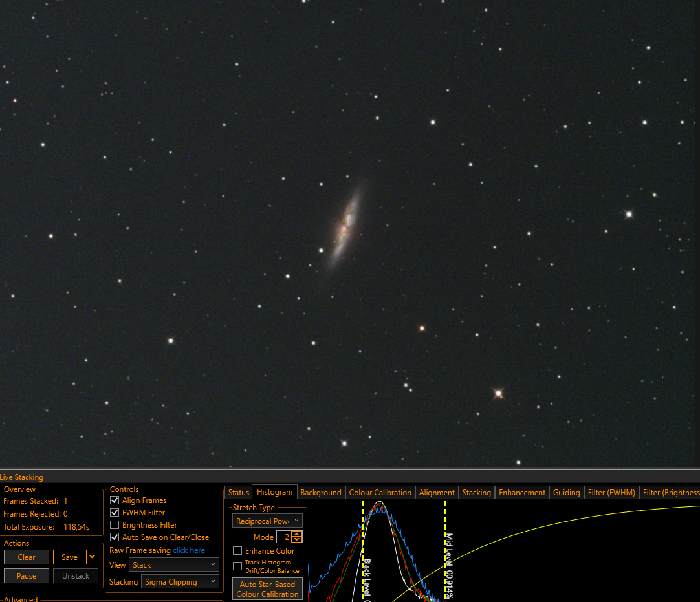This screenshot has height=602, width=700.
Task: Open the Raw Frame saving 'click here' link
Action: (189, 550)
